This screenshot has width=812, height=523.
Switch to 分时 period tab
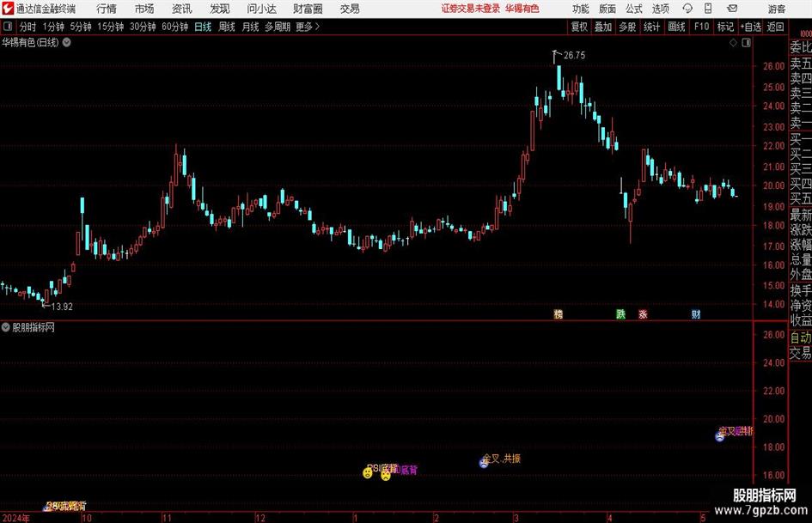pyautogui.click(x=28, y=27)
